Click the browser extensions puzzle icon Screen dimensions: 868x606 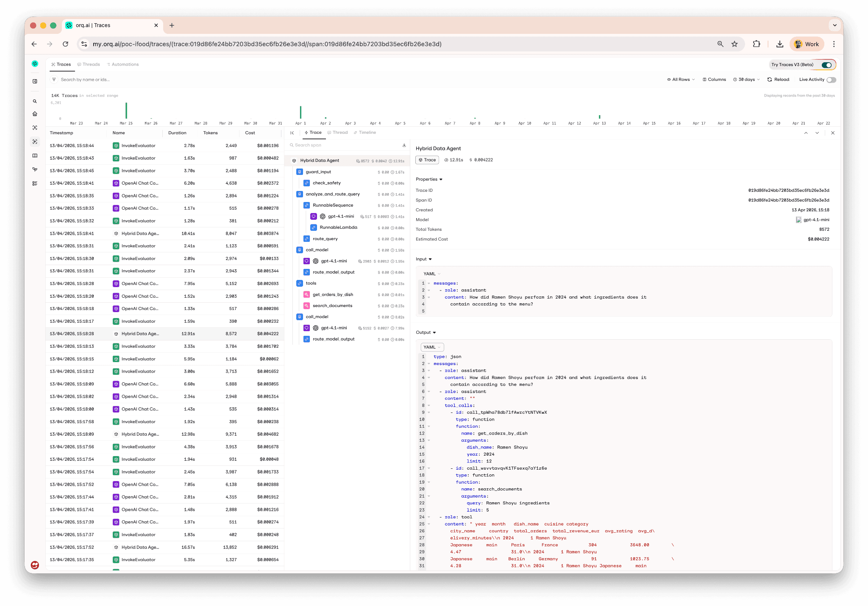[757, 44]
